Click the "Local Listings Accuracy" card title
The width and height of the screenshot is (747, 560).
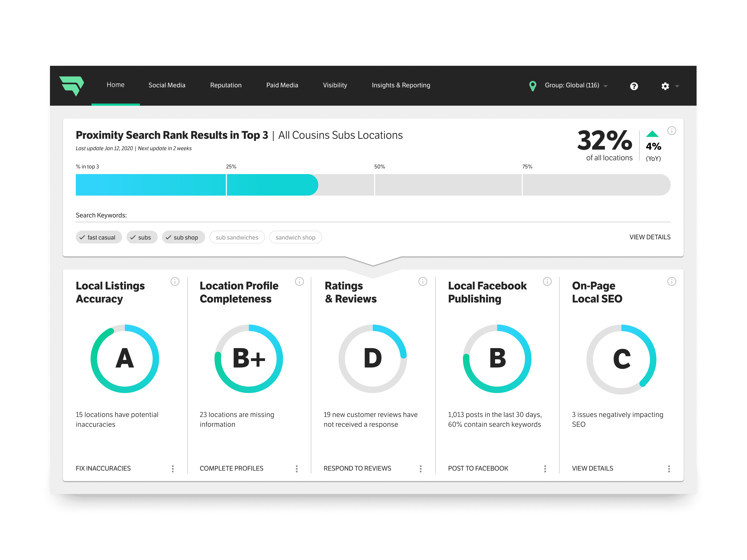[110, 292]
